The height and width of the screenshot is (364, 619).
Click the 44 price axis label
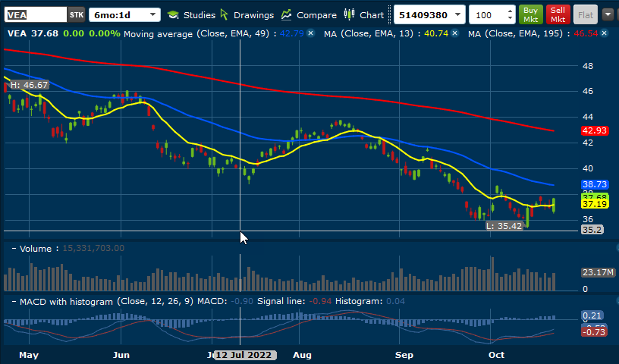pos(588,117)
